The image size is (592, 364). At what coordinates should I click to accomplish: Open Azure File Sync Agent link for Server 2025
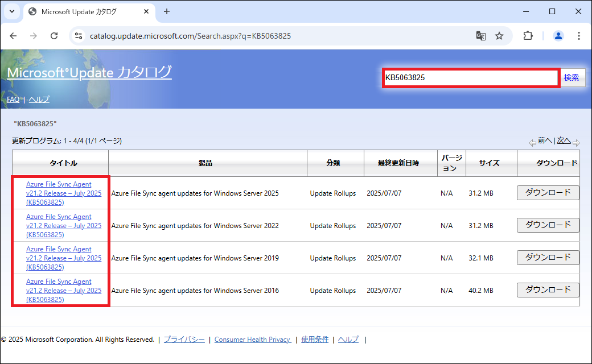(x=64, y=193)
